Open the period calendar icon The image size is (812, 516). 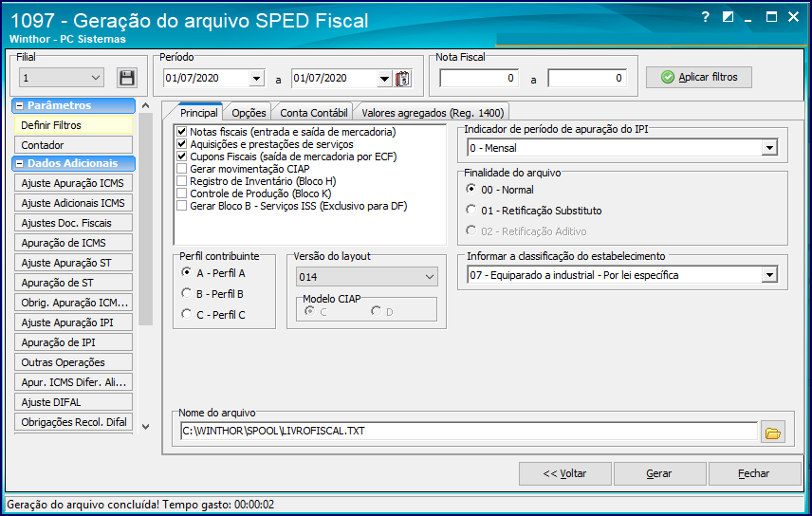[403, 78]
